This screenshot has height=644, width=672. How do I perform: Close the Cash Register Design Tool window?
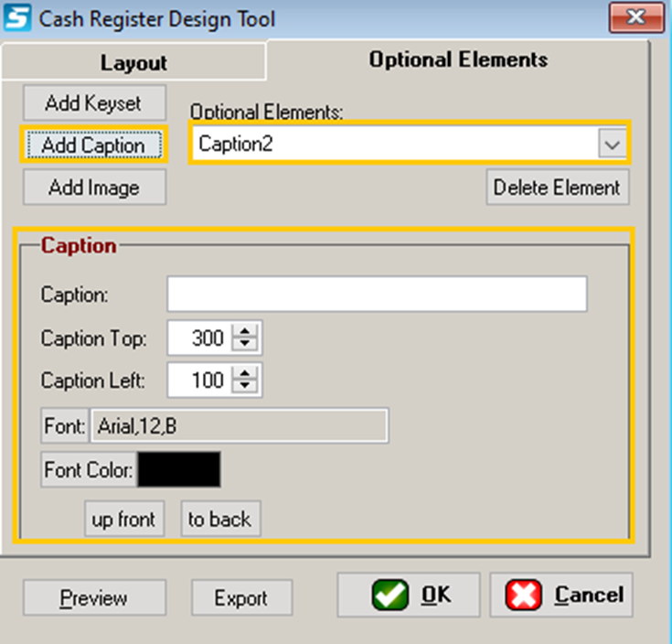(x=636, y=17)
